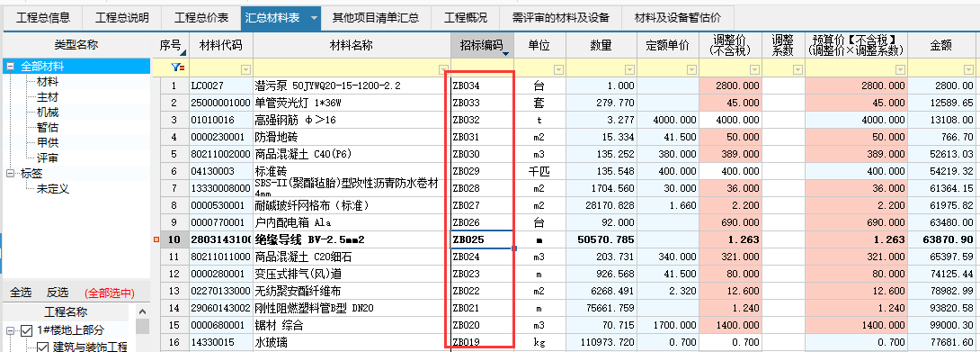Viewport: 980px width, 352px height.
Task: Collapse the 标签 tree node
Action: point(11,174)
